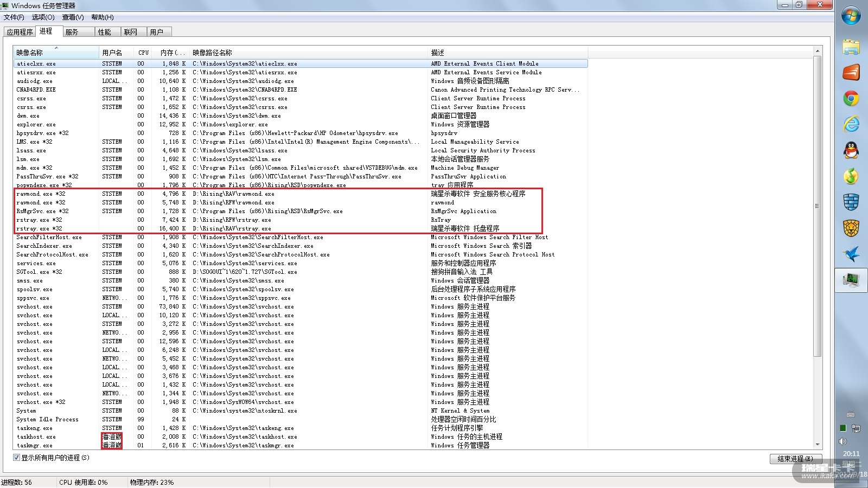Open the 选项(O) menu
The height and width of the screenshot is (488, 868).
tap(43, 17)
